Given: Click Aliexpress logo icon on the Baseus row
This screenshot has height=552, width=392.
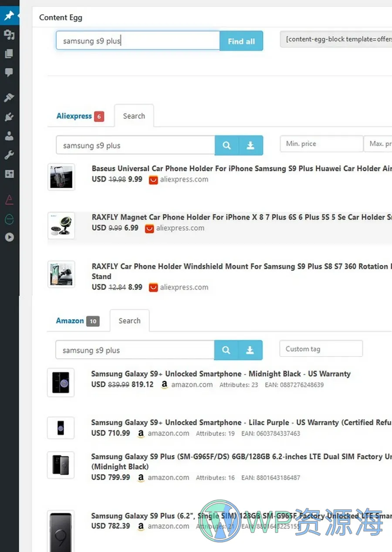Looking at the screenshot, I should [x=153, y=180].
